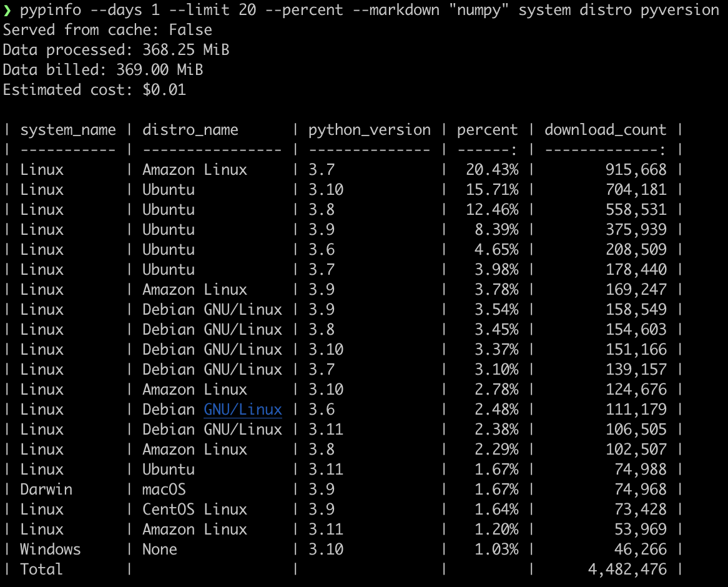Click download count 151,166
This screenshot has height=587, width=728.
636,349
